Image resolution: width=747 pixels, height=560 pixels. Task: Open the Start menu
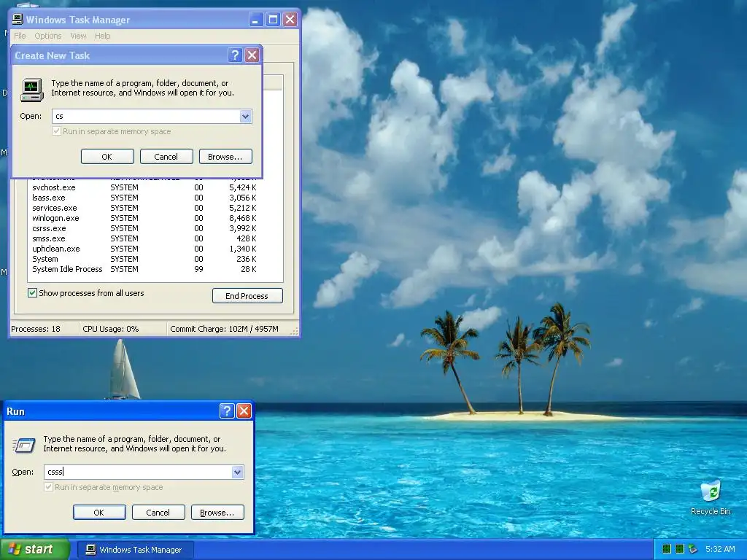[x=35, y=549]
